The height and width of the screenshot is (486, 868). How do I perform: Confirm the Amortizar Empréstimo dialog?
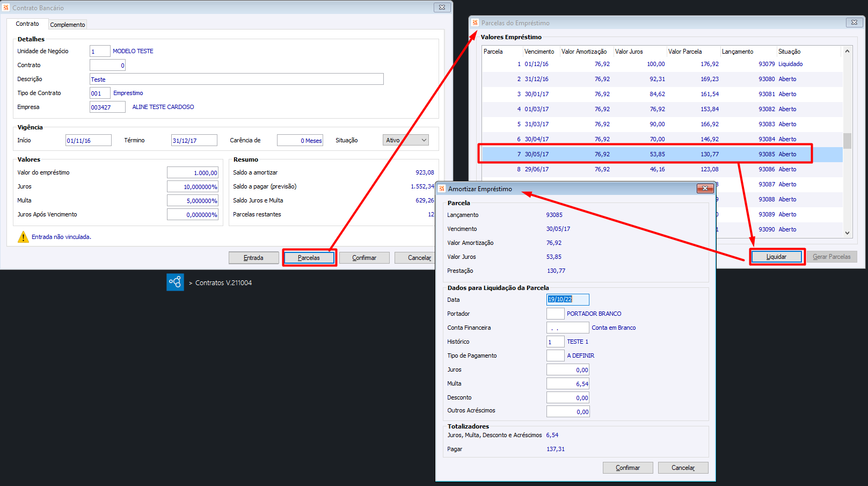[x=628, y=468]
